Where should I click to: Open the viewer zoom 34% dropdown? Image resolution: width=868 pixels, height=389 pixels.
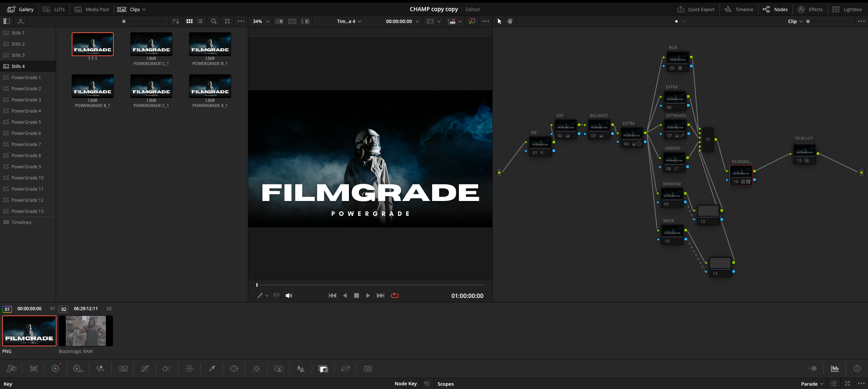click(261, 21)
